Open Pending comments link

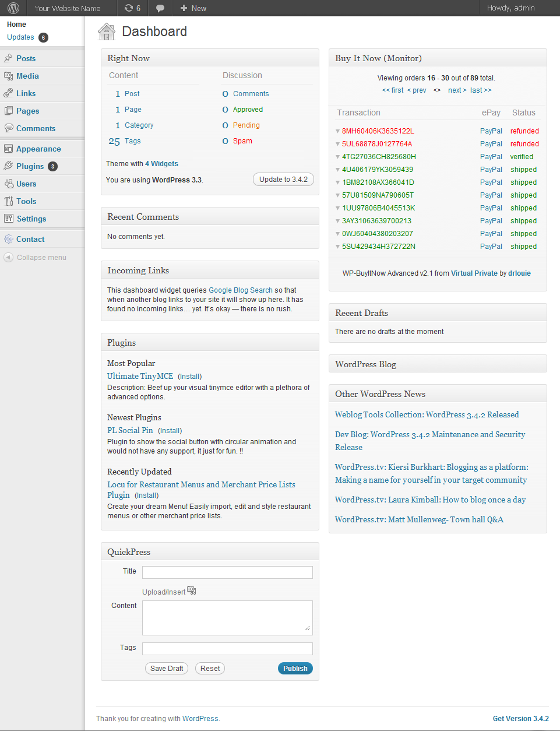[246, 125]
